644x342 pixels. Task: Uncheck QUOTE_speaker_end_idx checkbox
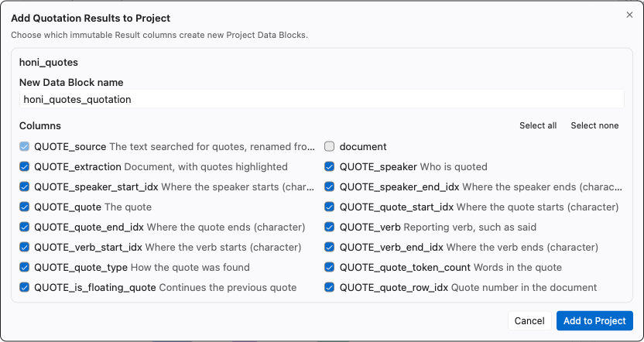[x=330, y=186]
